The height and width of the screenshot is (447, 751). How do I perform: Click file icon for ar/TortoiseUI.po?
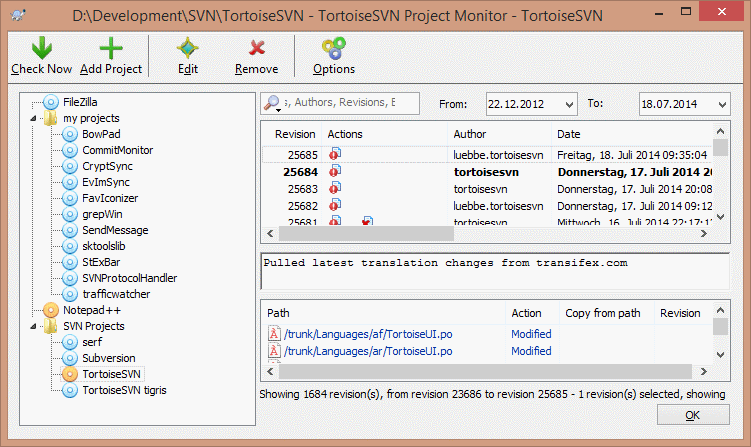coord(274,351)
